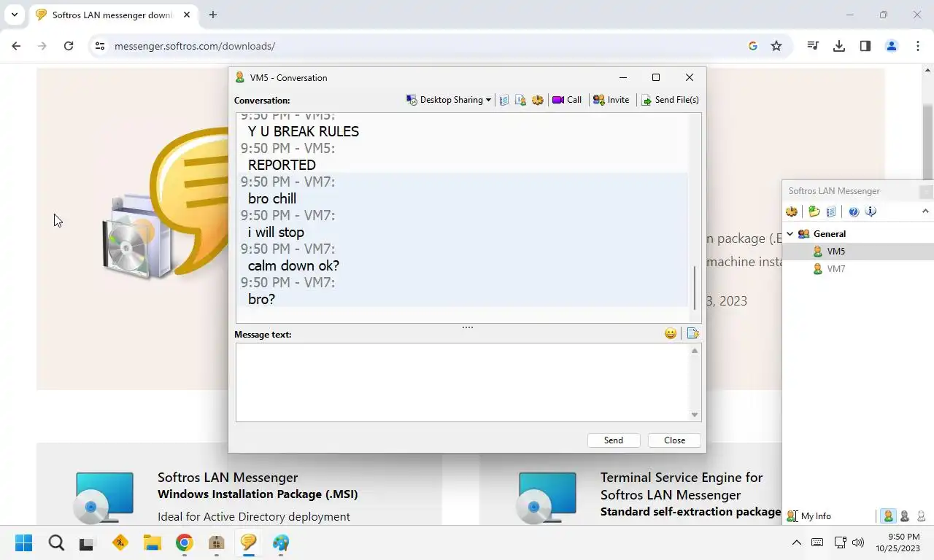
Task: Collapse the messenger toolbar with chevron up
Action: [x=925, y=211]
